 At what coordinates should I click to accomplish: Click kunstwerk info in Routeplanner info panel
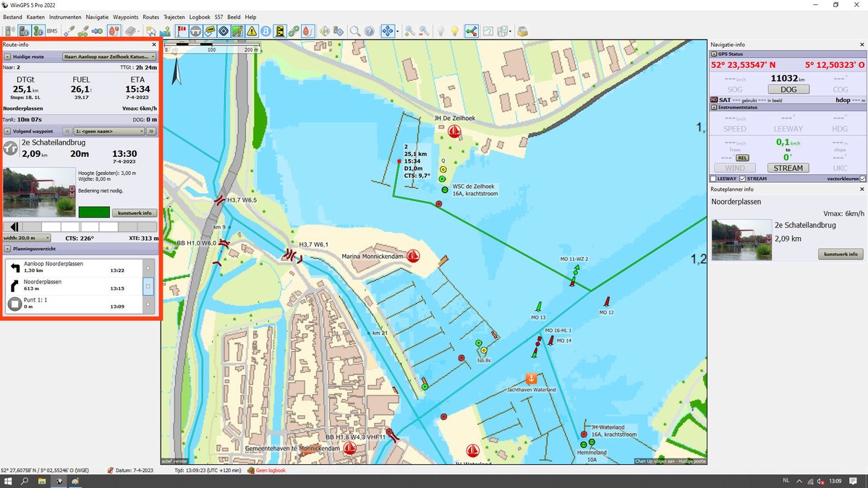coord(841,254)
